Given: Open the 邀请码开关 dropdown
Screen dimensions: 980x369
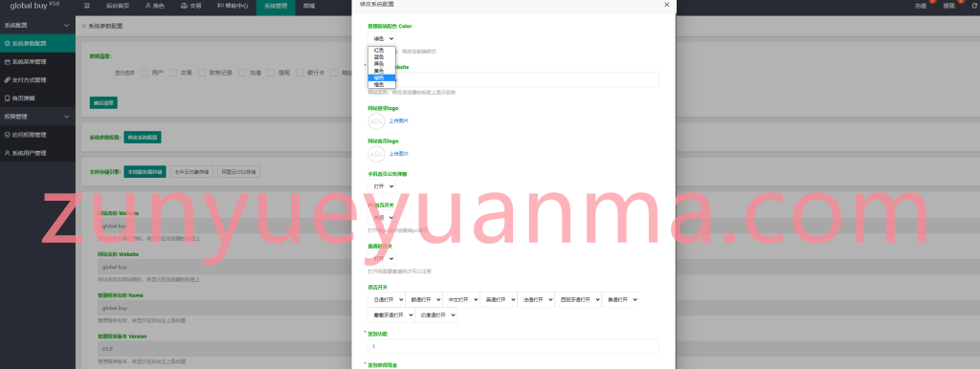Looking at the screenshot, I should click(x=381, y=258).
